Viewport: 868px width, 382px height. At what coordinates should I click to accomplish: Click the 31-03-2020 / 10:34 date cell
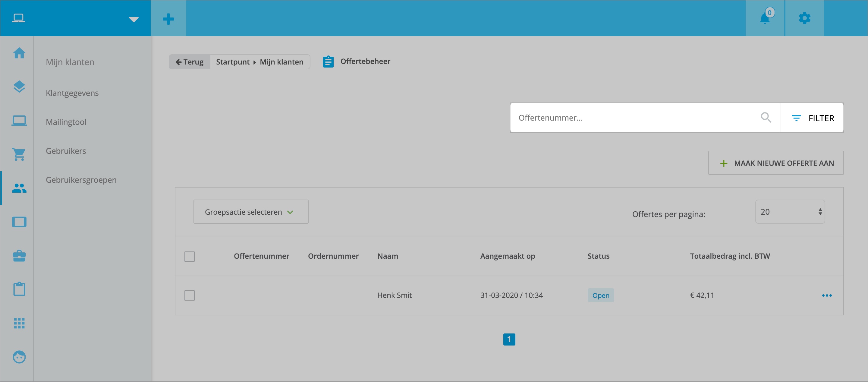511,295
